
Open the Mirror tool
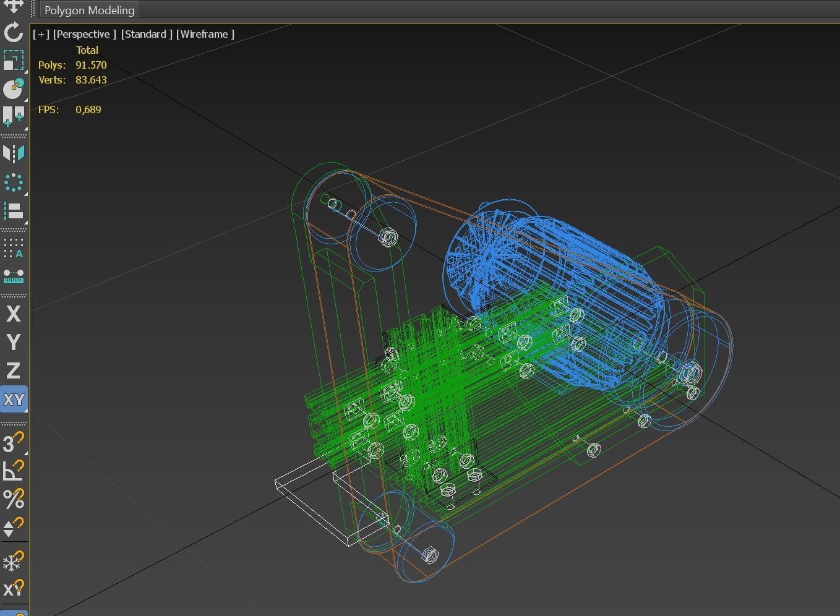[13, 153]
